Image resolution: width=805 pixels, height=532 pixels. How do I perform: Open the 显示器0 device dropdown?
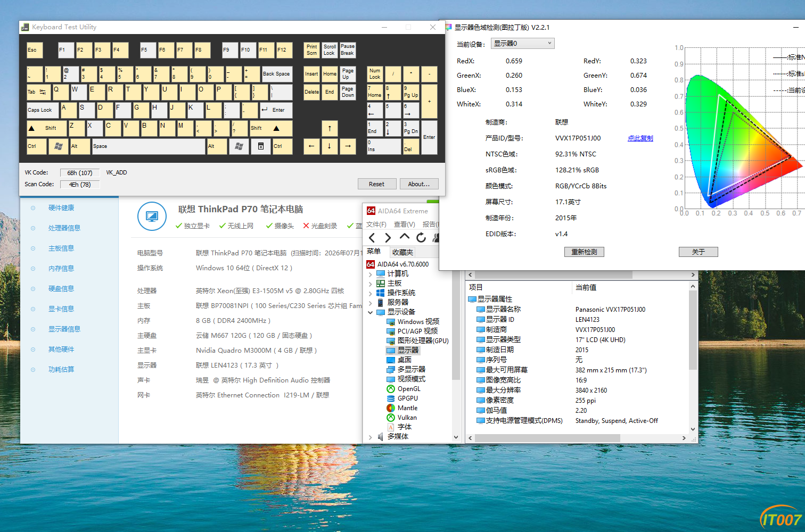522,44
